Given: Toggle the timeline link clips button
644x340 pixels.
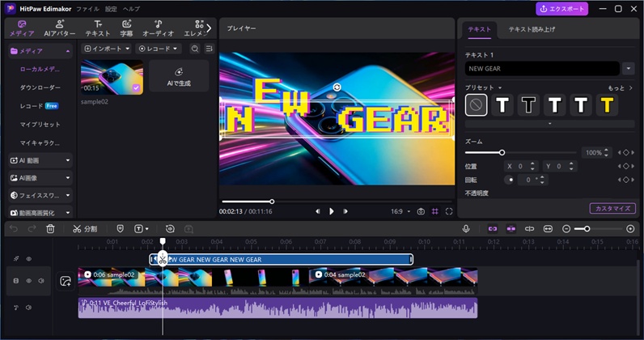Looking at the screenshot, I should (493, 229).
